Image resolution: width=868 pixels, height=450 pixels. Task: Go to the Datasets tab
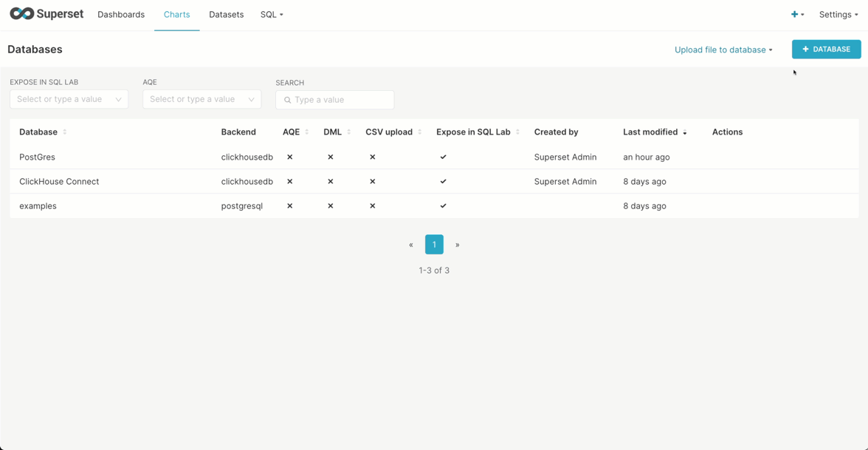pyautogui.click(x=227, y=15)
